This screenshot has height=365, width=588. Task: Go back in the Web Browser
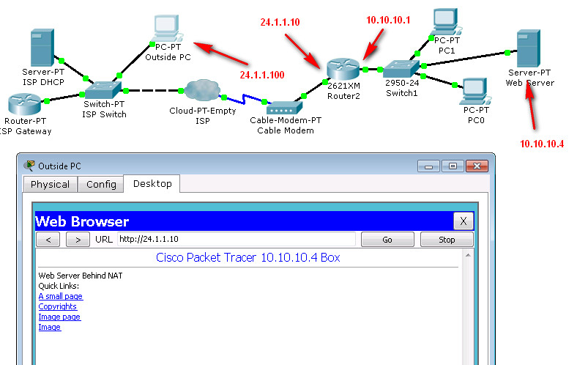[x=48, y=240]
